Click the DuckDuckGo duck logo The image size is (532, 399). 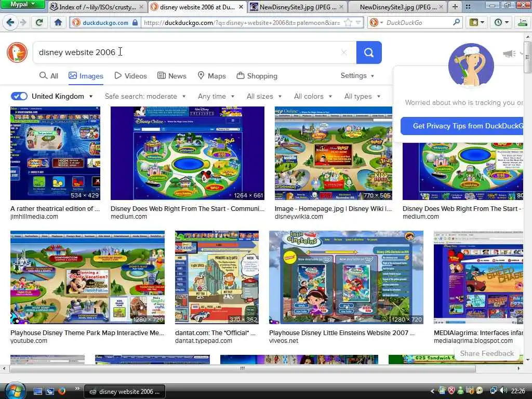(17, 52)
